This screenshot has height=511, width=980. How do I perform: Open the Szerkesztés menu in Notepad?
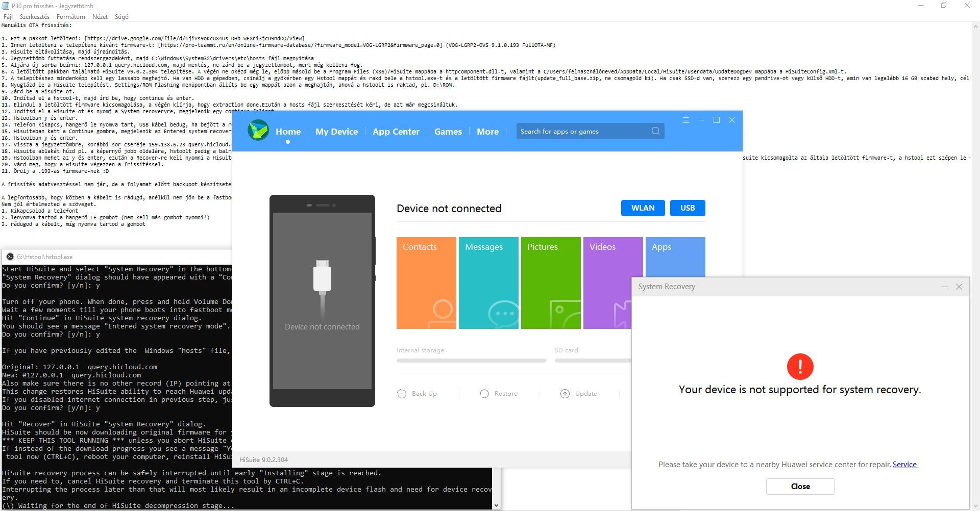tap(35, 17)
